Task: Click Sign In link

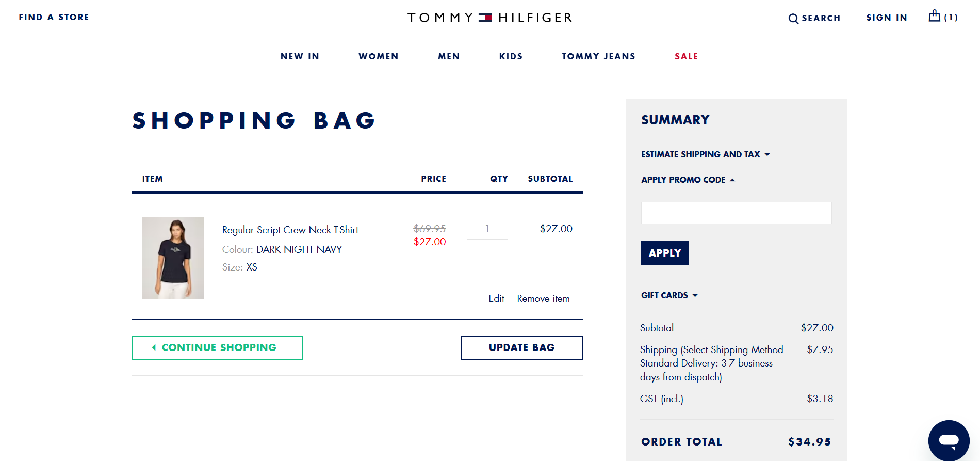Action: [x=886, y=18]
